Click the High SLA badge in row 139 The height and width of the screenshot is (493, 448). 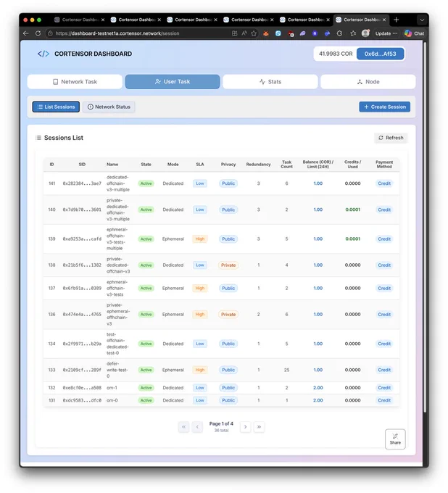[x=200, y=239]
